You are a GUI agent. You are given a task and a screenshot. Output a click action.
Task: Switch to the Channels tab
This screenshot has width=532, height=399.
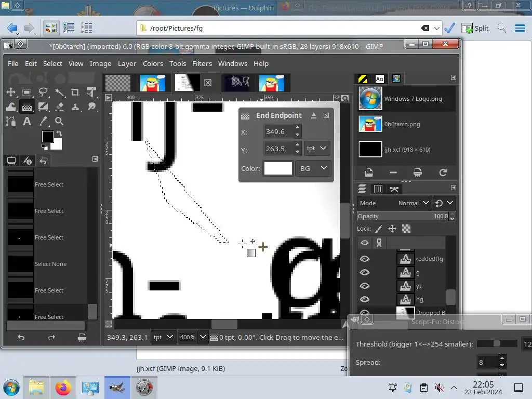378,189
